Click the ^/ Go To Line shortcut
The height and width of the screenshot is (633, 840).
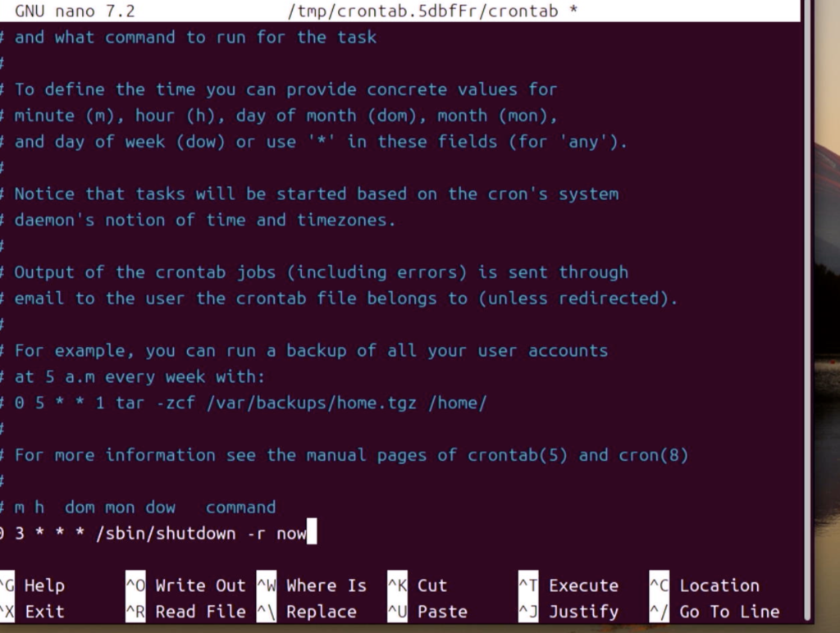click(x=714, y=612)
